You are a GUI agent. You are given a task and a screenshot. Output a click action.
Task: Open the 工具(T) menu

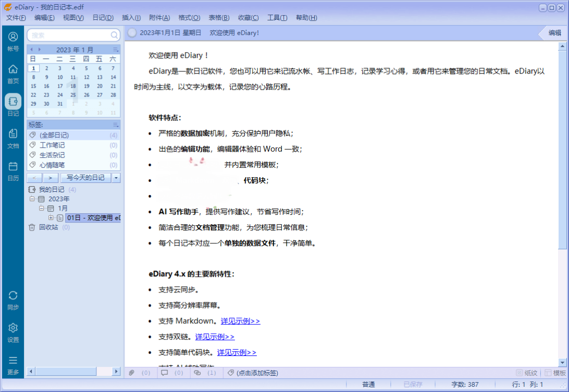point(277,18)
